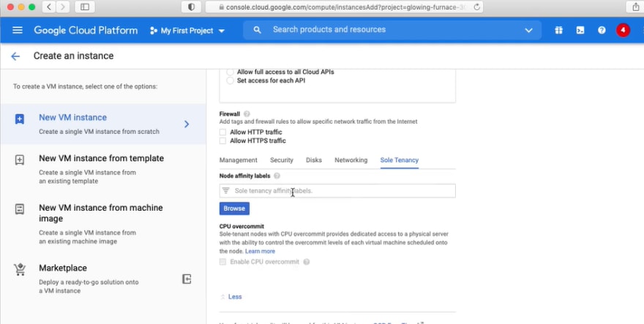Click the Firewall help icon
The image size is (644, 324).
[247, 114]
